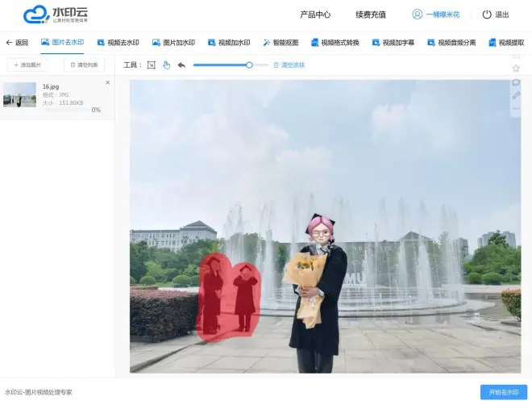This screenshot has width=532, height=401.
Task: Remove 16.jpg with its X icon
Action: [x=108, y=83]
